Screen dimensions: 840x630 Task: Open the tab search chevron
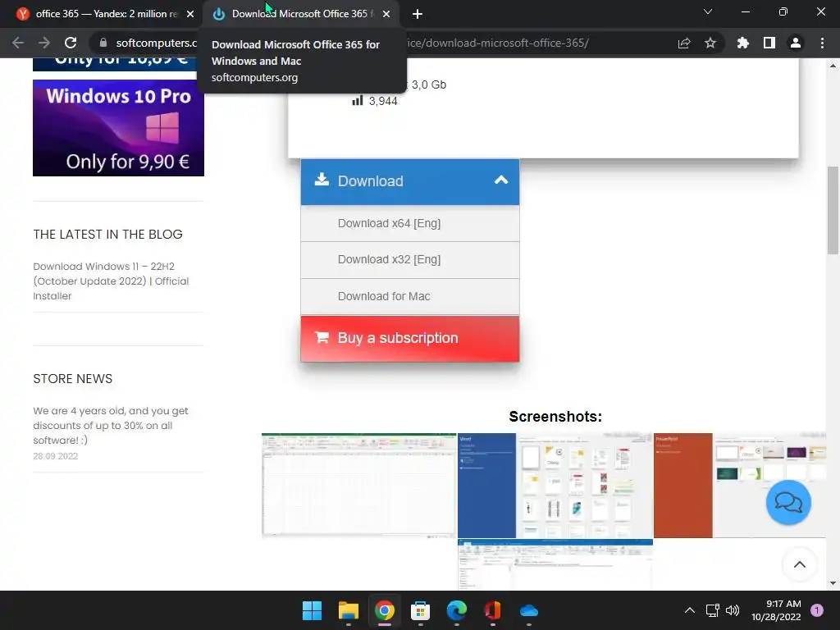(708, 11)
